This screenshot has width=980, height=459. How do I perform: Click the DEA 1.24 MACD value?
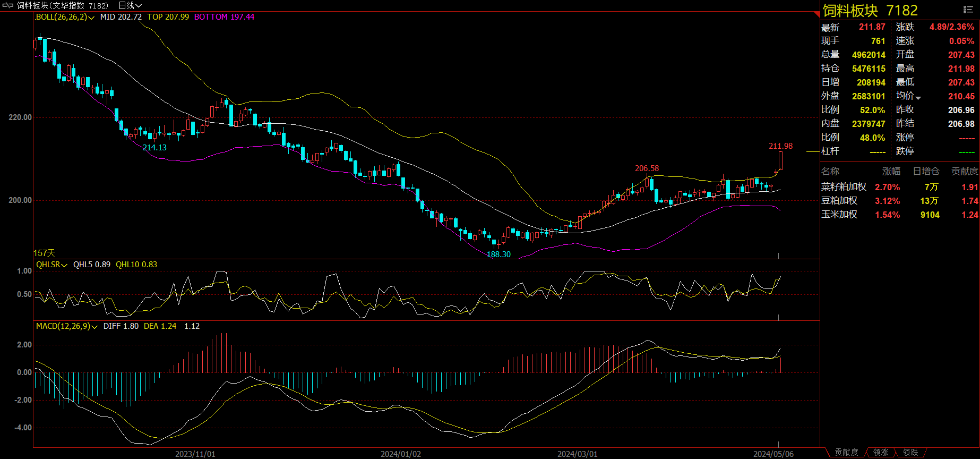tap(160, 326)
